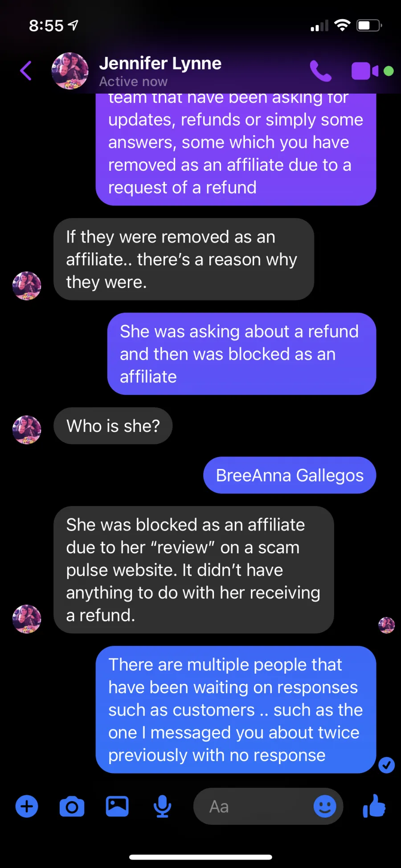Open Jennifer Lynne's profile picture in header
Image resolution: width=401 pixels, height=868 pixels.
click(70, 71)
